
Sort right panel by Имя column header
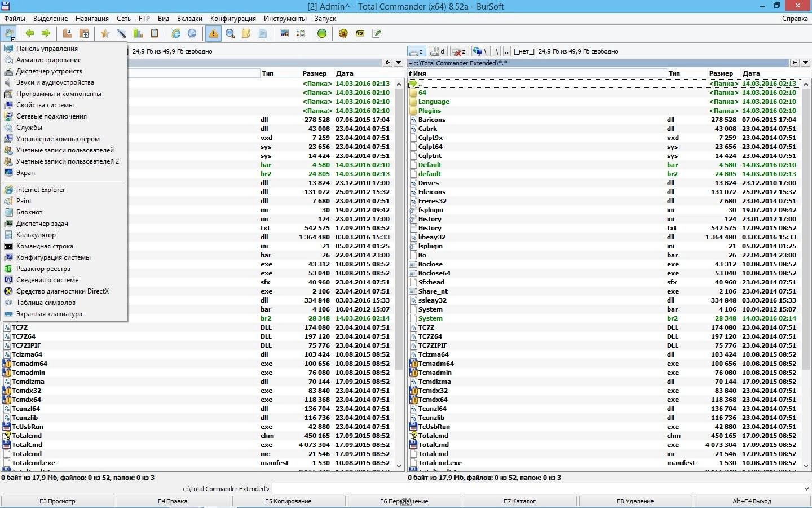537,73
